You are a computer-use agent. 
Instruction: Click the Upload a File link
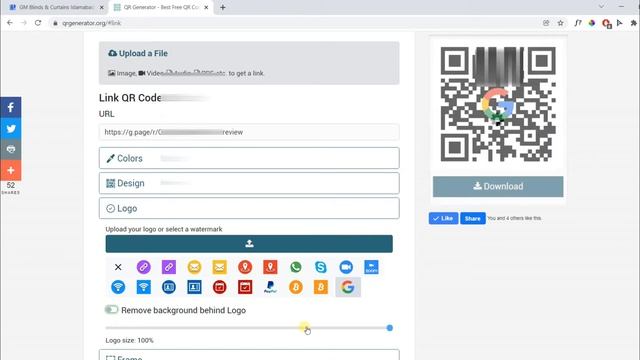pyautogui.click(x=138, y=53)
